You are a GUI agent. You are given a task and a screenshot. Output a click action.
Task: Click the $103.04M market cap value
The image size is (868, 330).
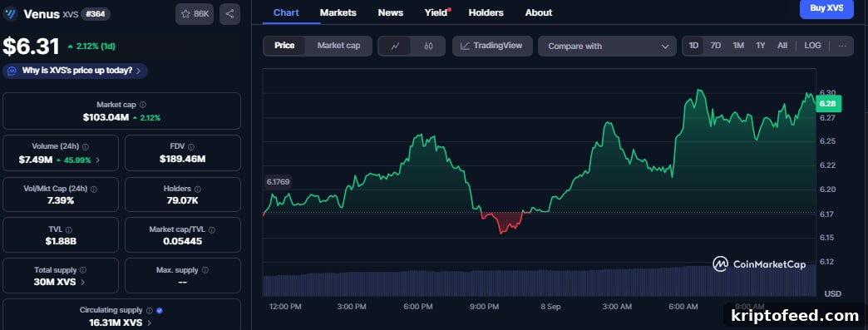pos(106,118)
